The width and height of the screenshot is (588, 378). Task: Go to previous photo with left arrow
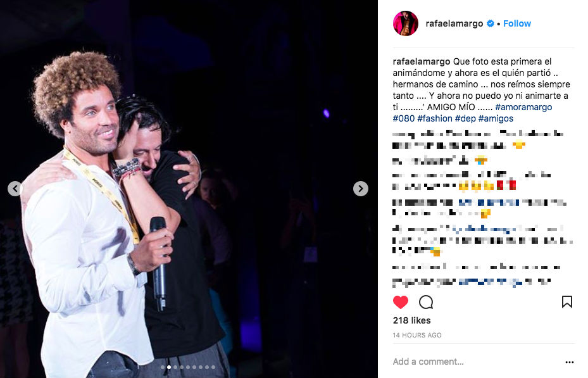point(15,189)
